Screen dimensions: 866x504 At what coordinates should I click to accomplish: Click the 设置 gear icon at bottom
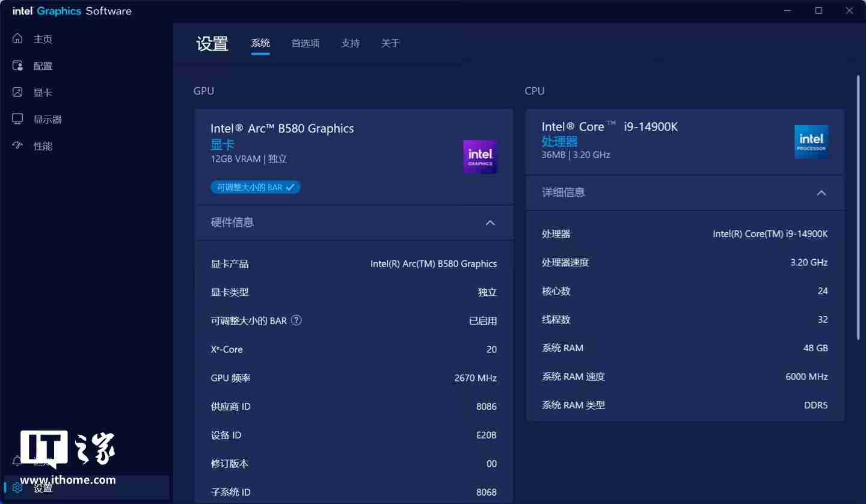pos(17,488)
